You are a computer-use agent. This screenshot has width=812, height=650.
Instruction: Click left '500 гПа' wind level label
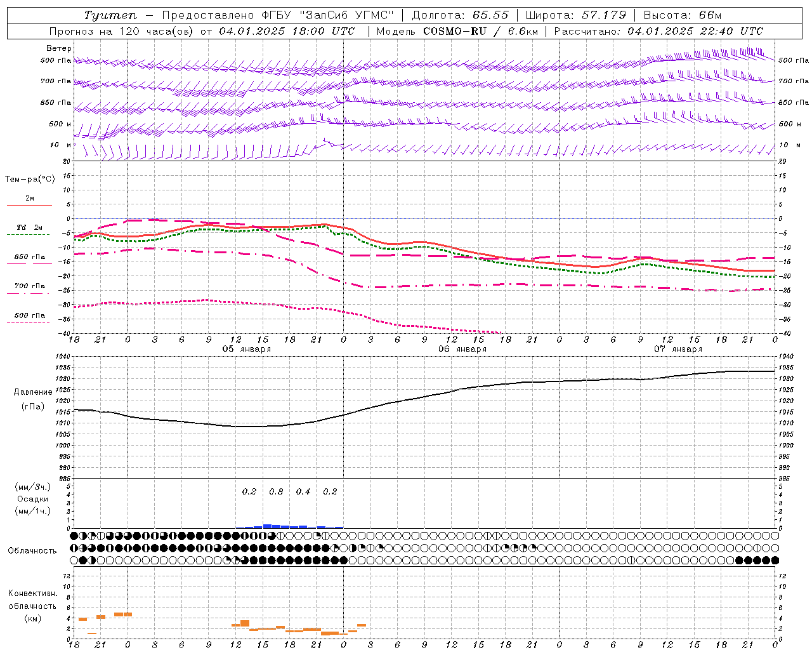[x=56, y=61]
